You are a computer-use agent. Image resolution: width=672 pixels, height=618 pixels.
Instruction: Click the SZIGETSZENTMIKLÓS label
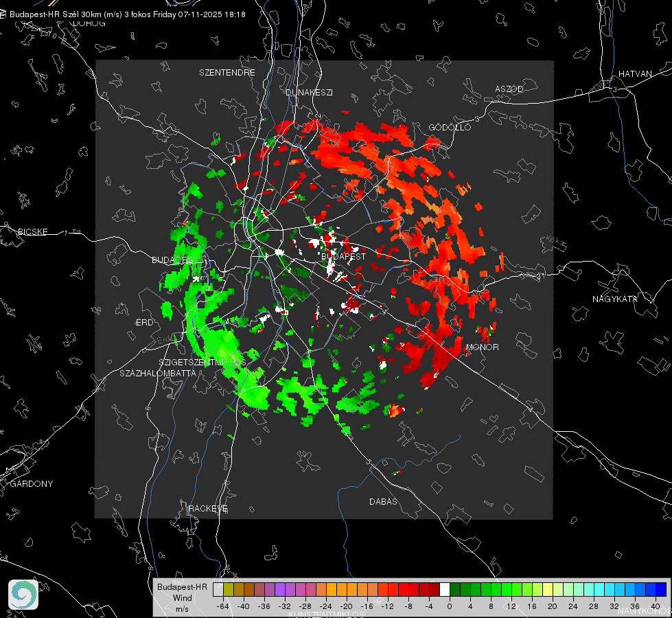click(x=202, y=363)
